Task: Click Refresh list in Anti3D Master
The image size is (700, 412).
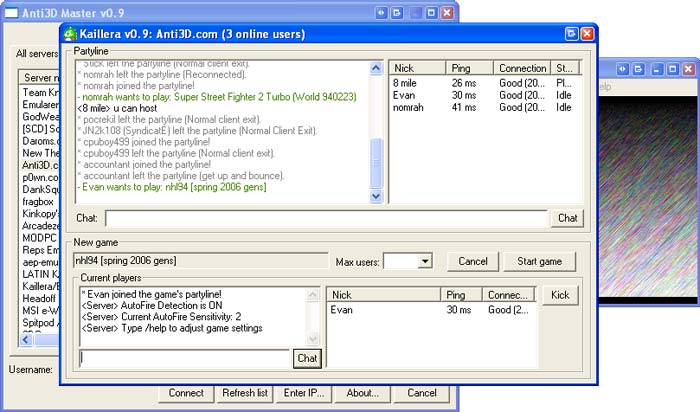Action: (245, 393)
